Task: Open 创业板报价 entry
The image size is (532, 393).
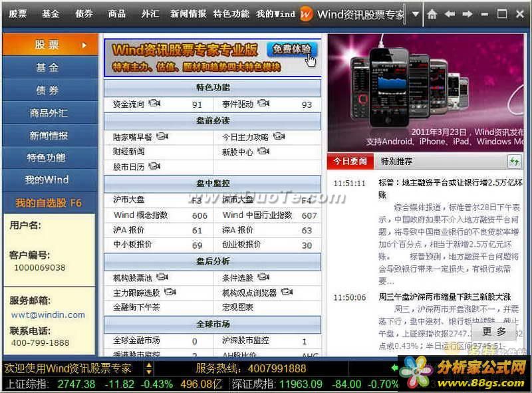Action: click(x=241, y=244)
